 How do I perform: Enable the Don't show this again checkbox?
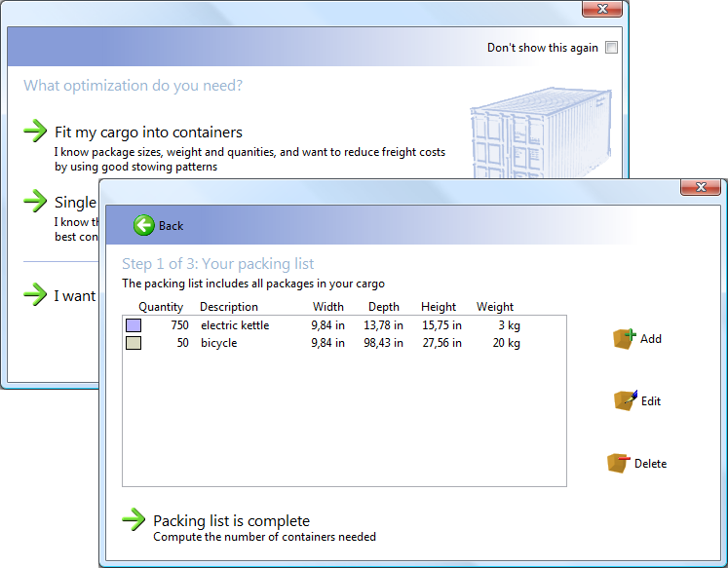[611, 48]
